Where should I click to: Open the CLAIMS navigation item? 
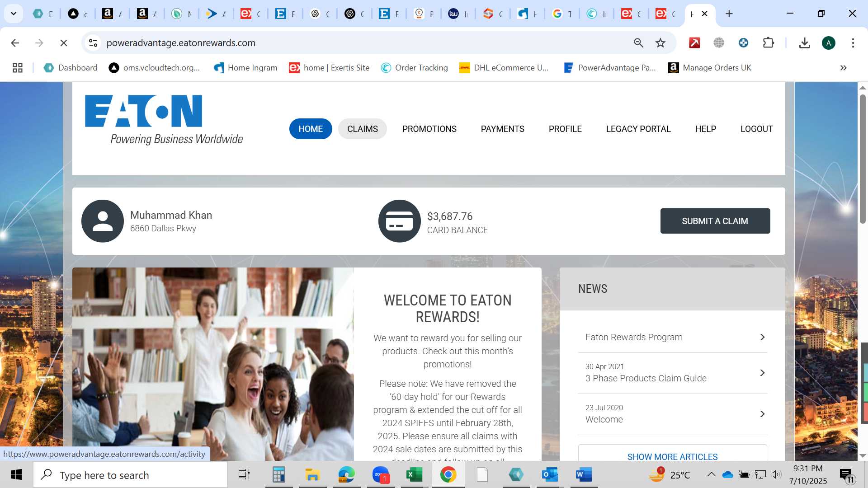coord(363,129)
